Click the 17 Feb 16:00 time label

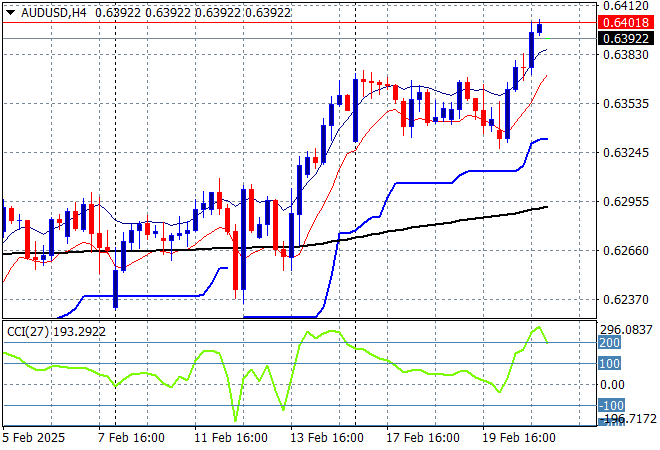point(423,438)
